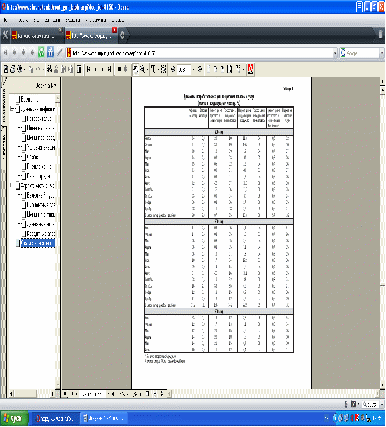Click the PDF toolbar zoom percentage field

click(184, 69)
